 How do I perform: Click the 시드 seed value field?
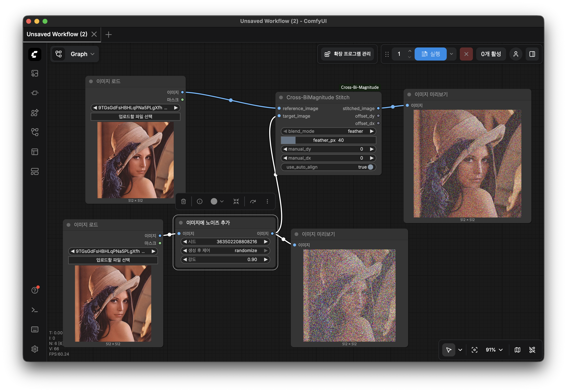point(225,242)
